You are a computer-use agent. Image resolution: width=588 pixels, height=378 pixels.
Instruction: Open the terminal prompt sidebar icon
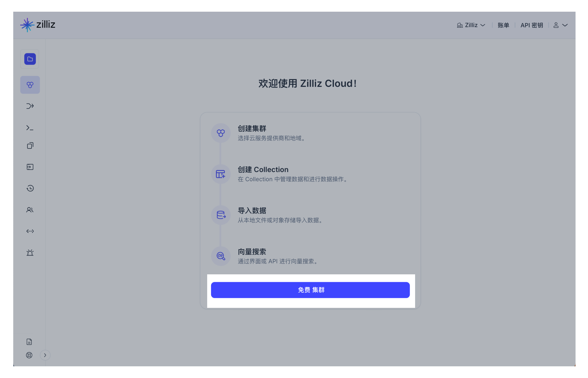30,128
